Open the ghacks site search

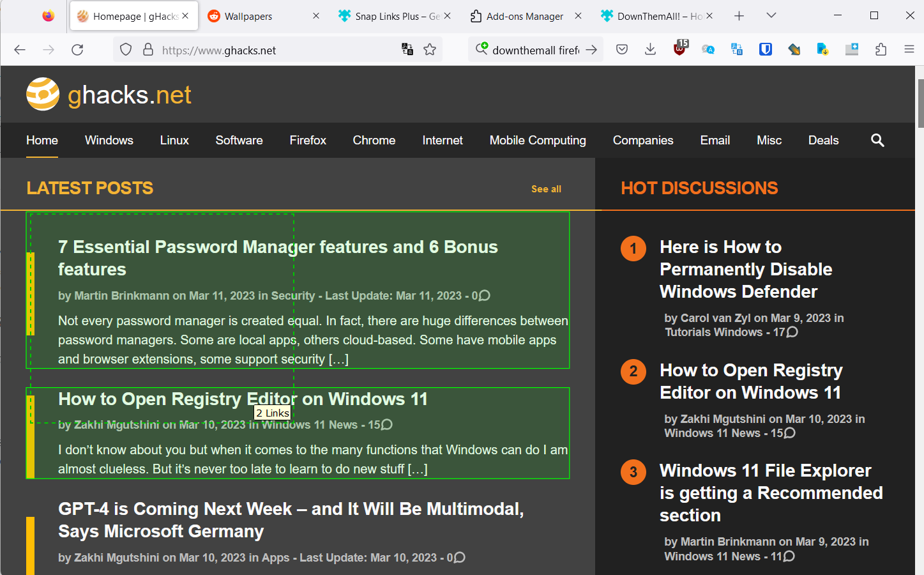pyautogui.click(x=877, y=141)
